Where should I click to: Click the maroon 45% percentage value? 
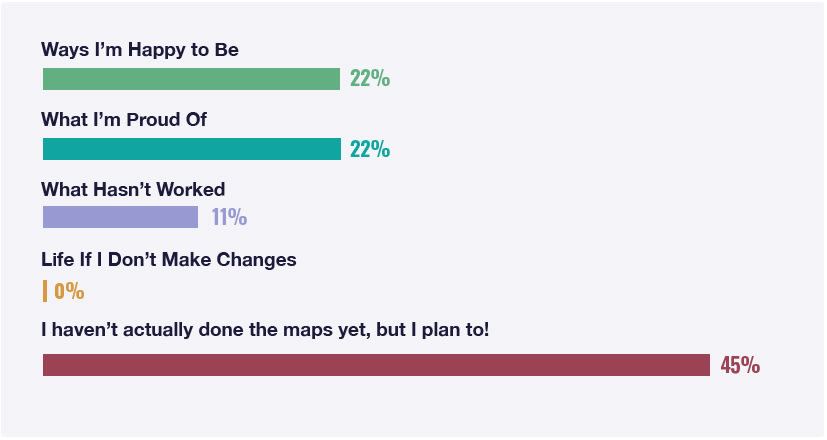coord(739,365)
